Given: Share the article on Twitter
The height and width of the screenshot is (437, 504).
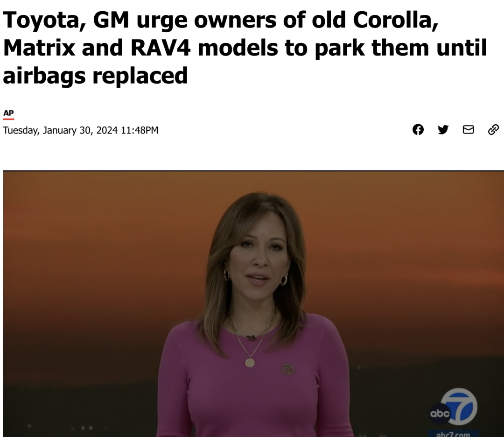Looking at the screenshot, I should coord(443,130).
